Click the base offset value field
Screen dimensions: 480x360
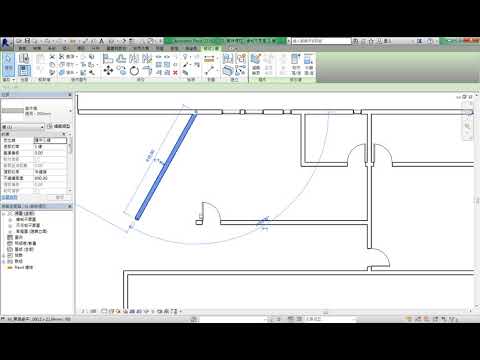(x=50, y=153)
